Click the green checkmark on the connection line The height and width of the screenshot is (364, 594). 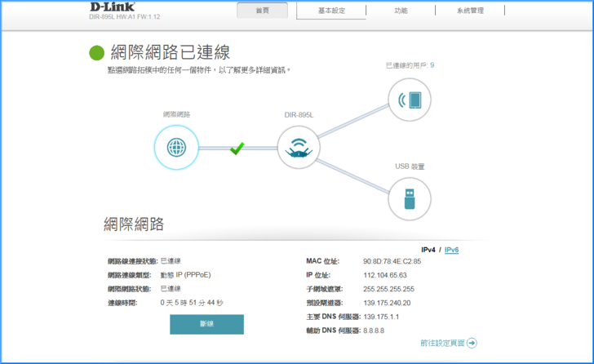tap(237, 149)
